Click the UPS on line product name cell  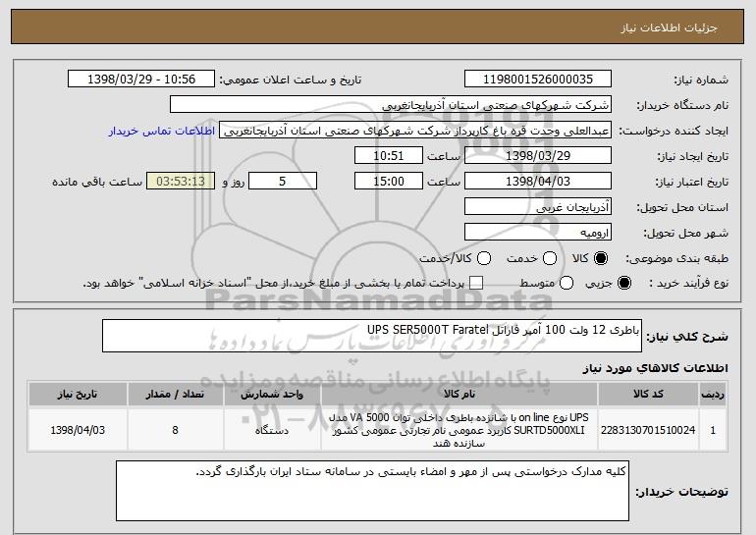coord(459,430)
